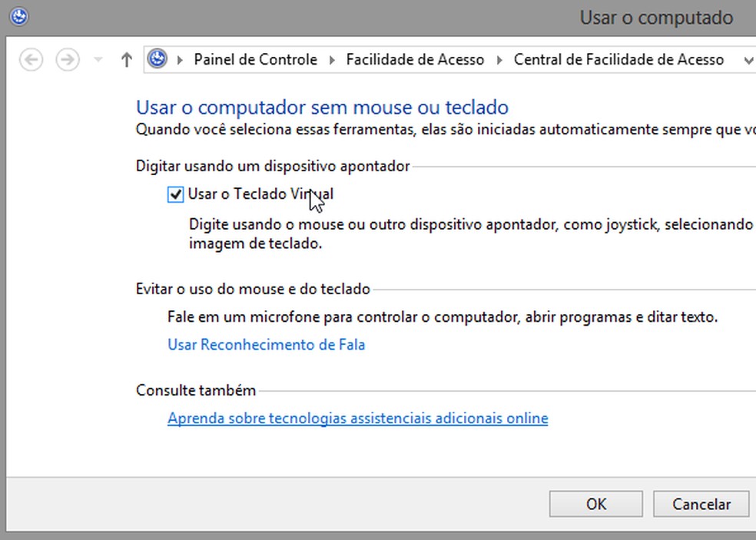Expand the breadcrumb arrow after Painel de Controle
The height and width of the screenshot is (540, 756).
pos(332,59)
